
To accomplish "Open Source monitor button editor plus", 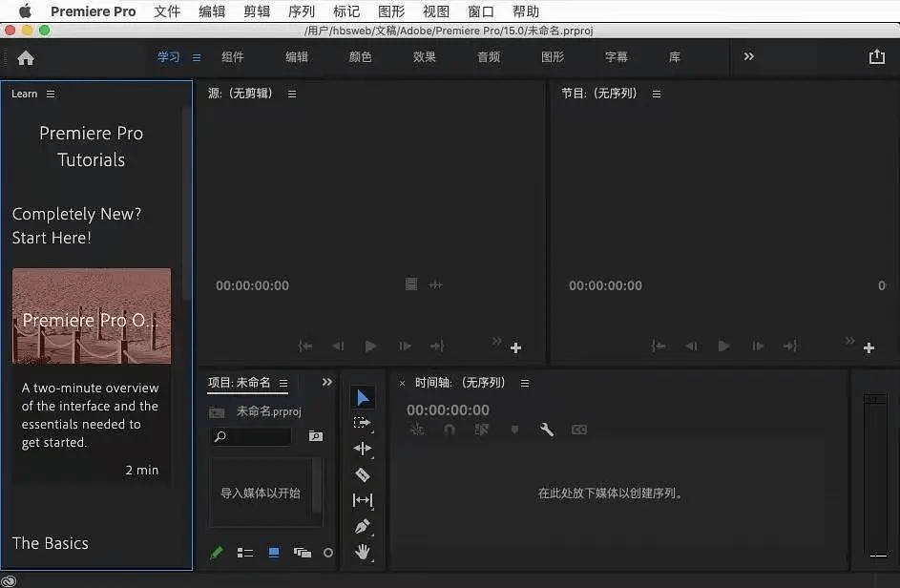I will [x=515, y=348].
